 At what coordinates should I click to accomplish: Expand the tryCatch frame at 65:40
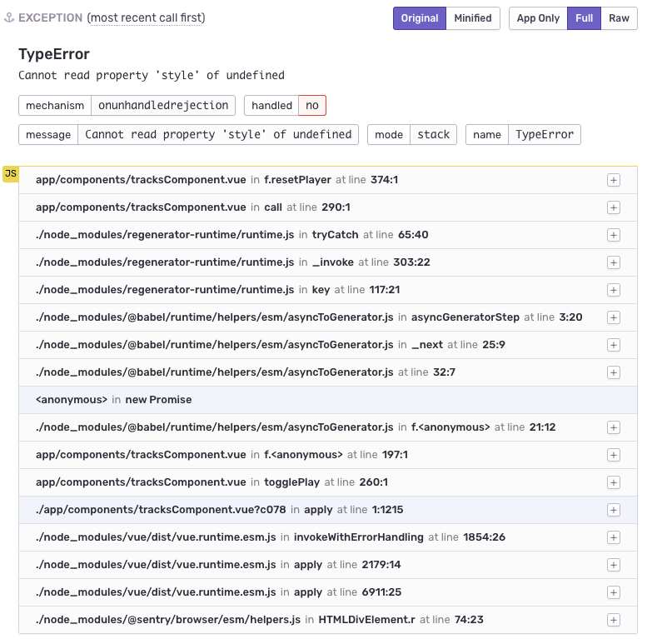(614, 235)
